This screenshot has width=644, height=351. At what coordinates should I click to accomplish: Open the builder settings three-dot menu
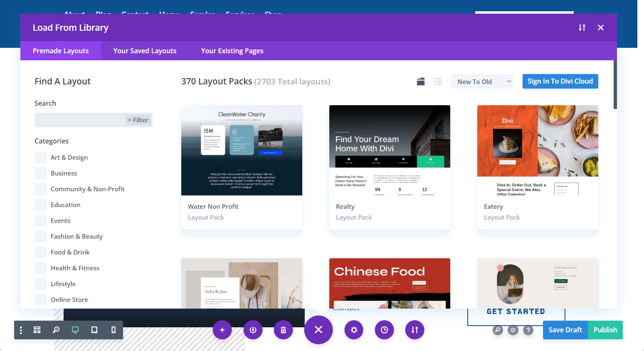click(x=21, y=330)
